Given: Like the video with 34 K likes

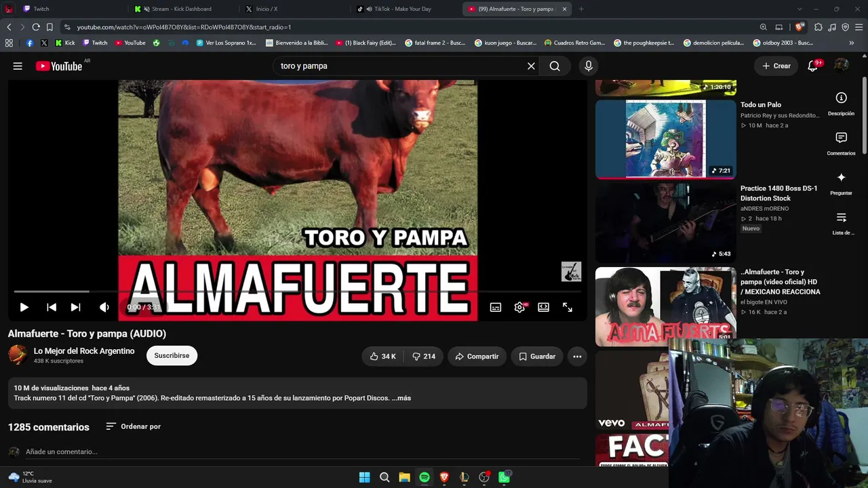Looking at the screenshot, I should click(382, 357).
